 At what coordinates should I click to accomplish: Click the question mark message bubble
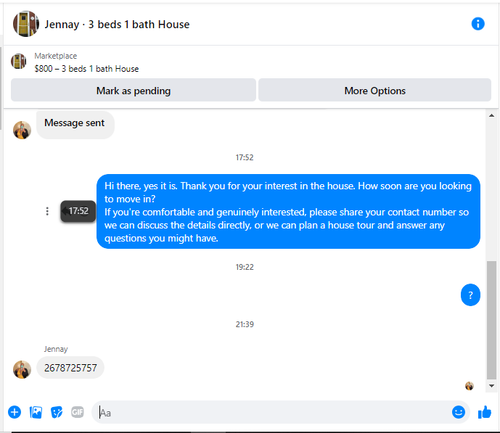click(x=470, y=295)
